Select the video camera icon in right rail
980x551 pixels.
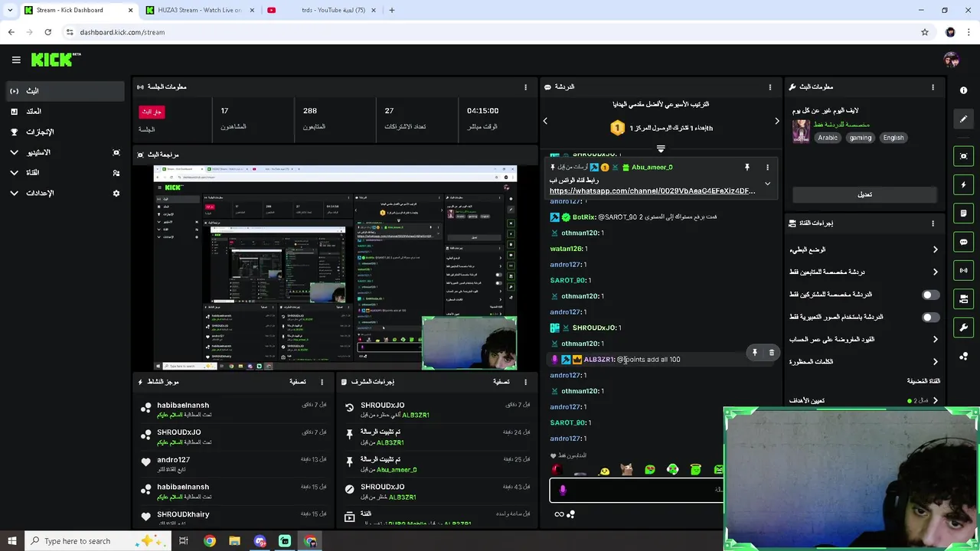963,298
